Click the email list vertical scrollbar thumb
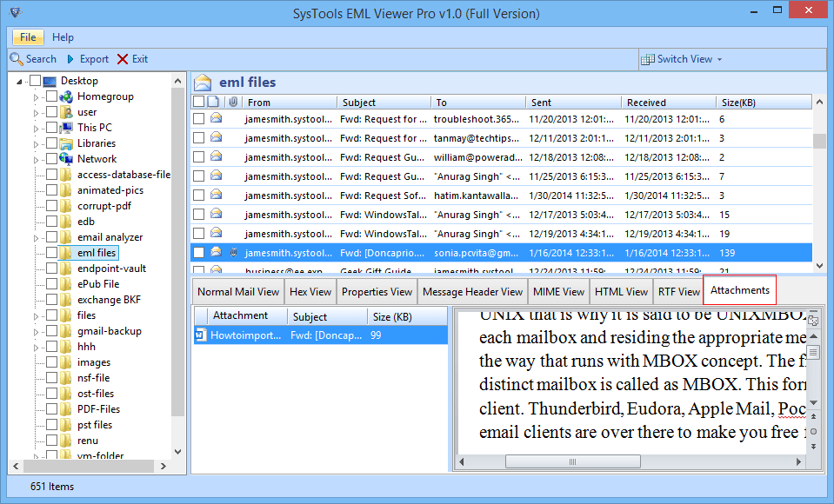 tap(819, 141)
